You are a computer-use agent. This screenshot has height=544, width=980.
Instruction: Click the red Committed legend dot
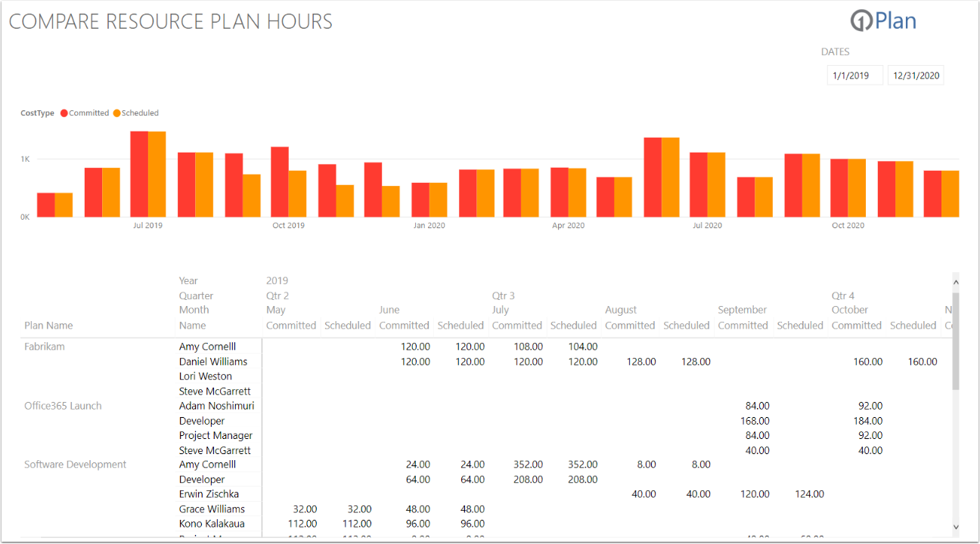click(64, 113)
